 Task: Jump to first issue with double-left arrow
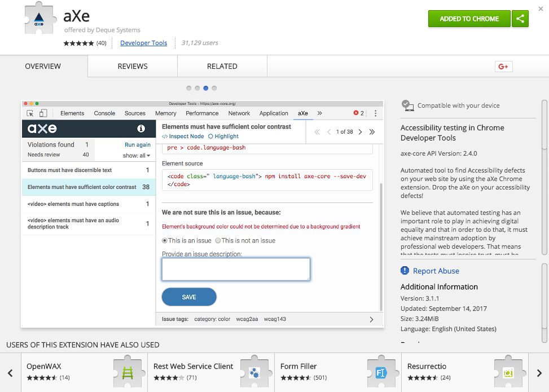click(x=317, y=132)
